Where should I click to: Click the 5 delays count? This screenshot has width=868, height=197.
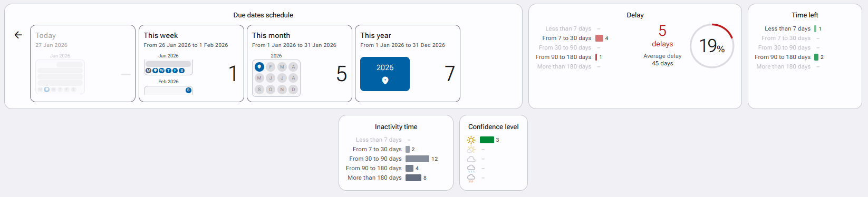point(662,36)
